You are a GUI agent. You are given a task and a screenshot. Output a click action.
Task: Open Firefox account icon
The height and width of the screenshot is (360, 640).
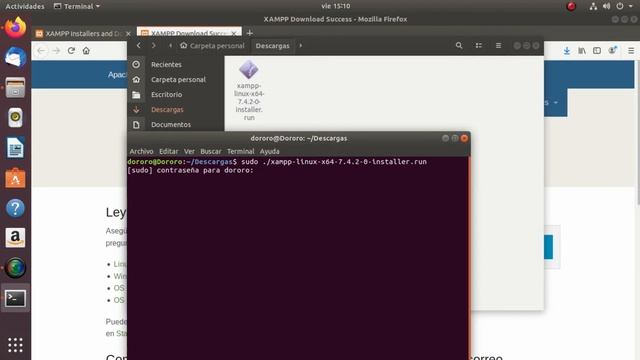(x=612, y=51)
